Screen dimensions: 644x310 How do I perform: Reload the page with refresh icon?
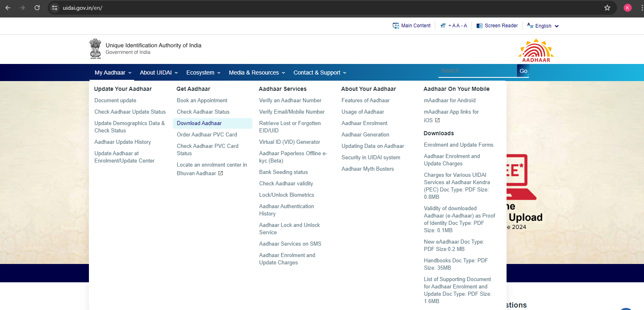(37, 8)
